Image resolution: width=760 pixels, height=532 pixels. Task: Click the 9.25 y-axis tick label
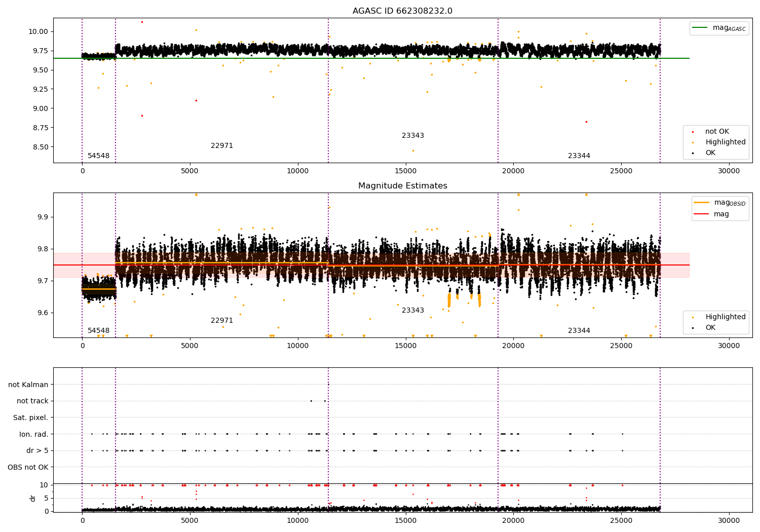click(41, 89)
